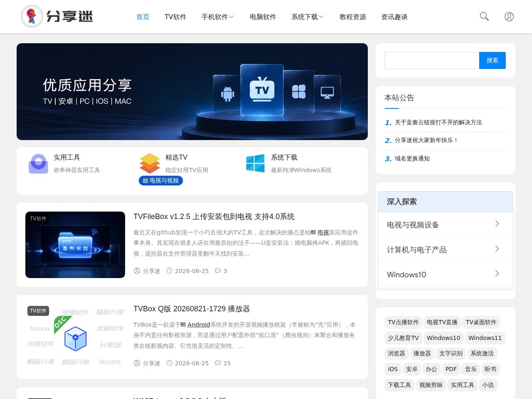Select the 实用工具 tag in tag cloud
Image resolution: width=532 pixels, height=399 pixels.
pos(463,385)
